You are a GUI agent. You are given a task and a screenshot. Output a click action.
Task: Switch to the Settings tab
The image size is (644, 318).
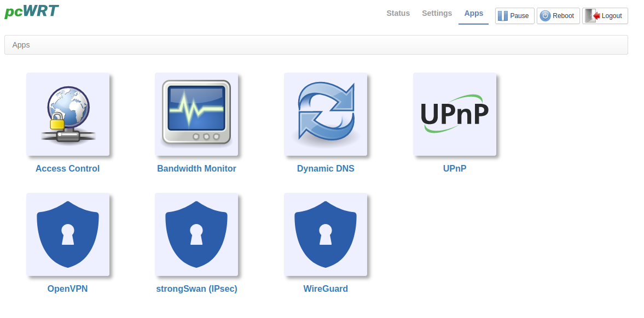tap(437, 14)
